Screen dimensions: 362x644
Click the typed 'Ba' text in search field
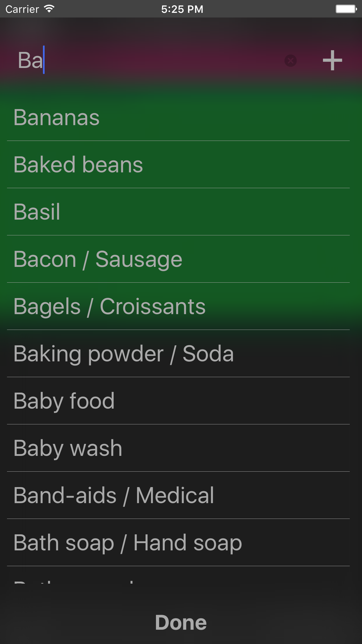tap(30, 60)
